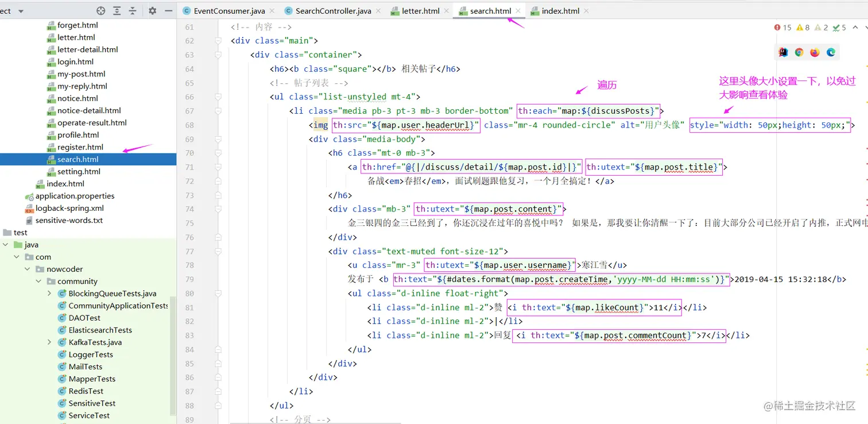Fold the text-muted div on line 77
This screenshot has height=424, width=868.
(218, 251)
